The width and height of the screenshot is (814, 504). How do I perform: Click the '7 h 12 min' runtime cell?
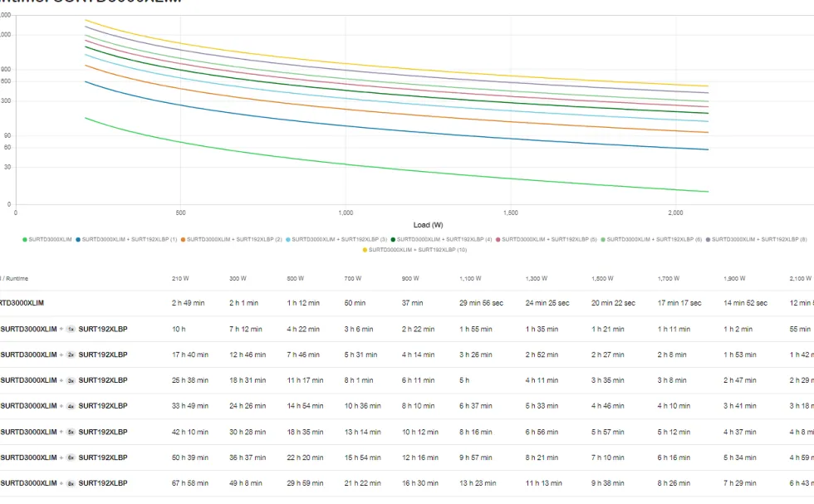click(246, 329)
